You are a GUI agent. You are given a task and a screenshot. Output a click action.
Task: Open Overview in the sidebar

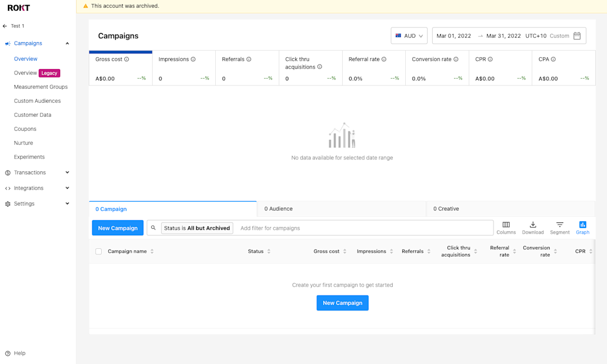click(25, 59)
